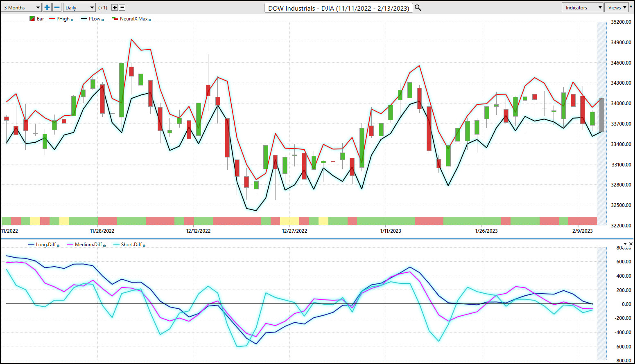Image resolution: width=635 pixels, height=364 pixels.
Task: Click the 12/27/2022 date axis label
Action: (x=295, y=231)
